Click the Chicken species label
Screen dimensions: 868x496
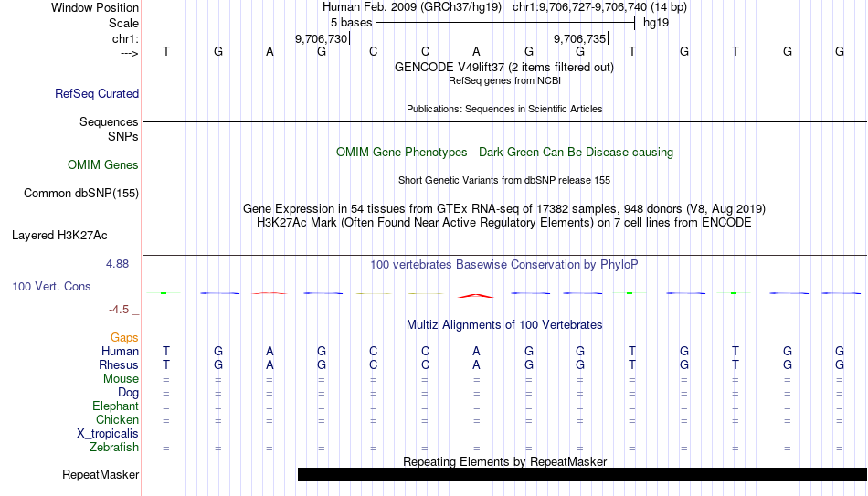pos(117,420)
